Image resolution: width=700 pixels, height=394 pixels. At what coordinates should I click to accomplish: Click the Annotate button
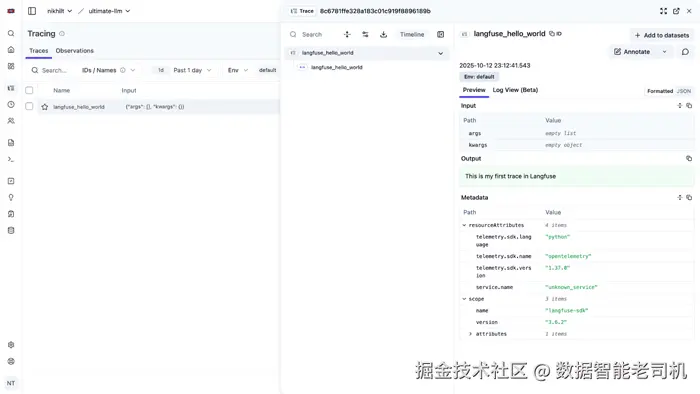tap(632, 52)
